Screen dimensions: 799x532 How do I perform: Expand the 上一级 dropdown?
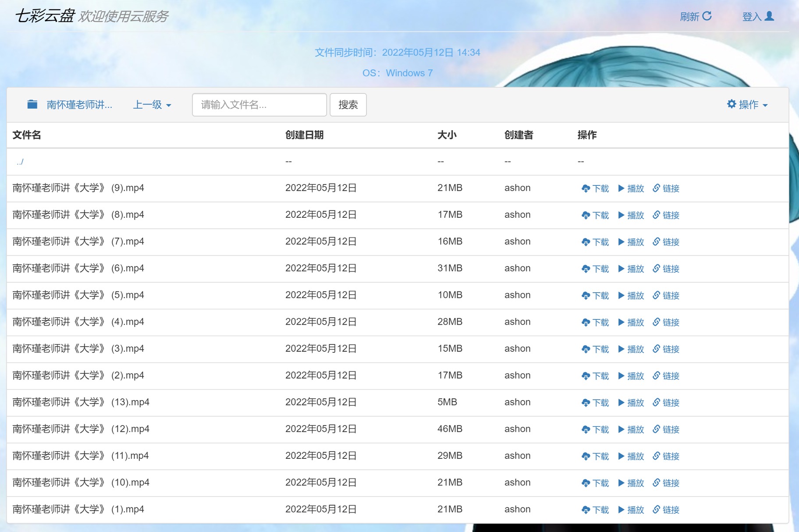click(x=152, y=105)
